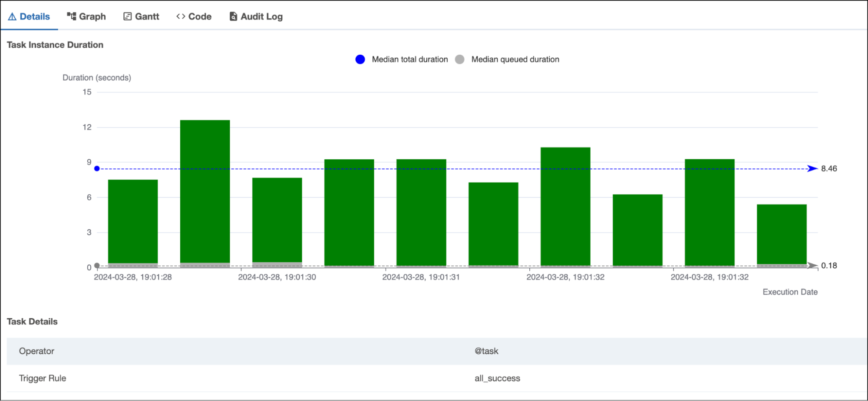Click the @task operator value

(486, 351)
